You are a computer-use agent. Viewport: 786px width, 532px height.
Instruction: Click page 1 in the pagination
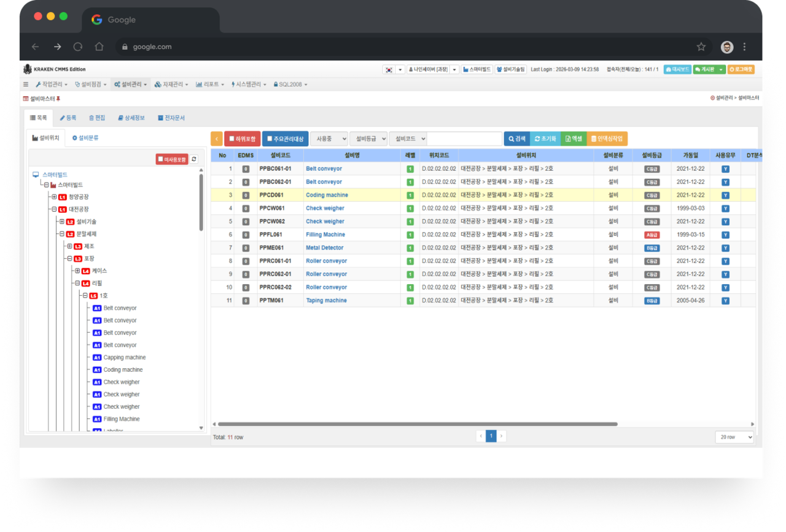491,436
